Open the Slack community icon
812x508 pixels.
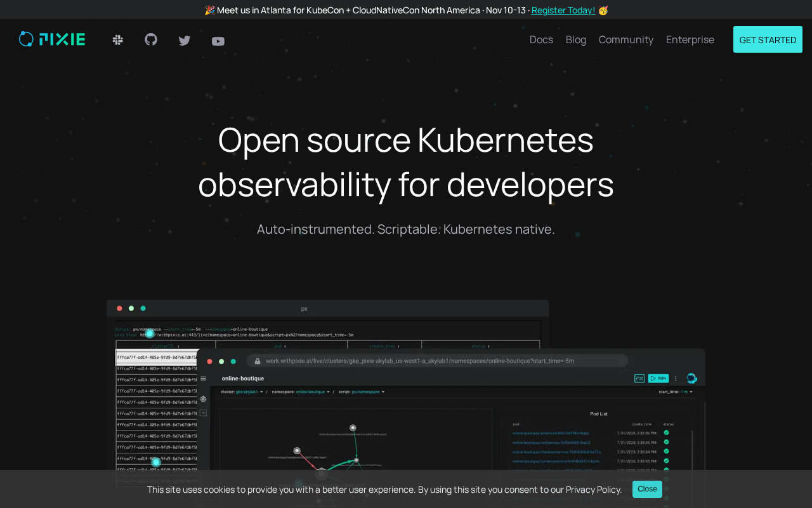(x=117, y=40)
